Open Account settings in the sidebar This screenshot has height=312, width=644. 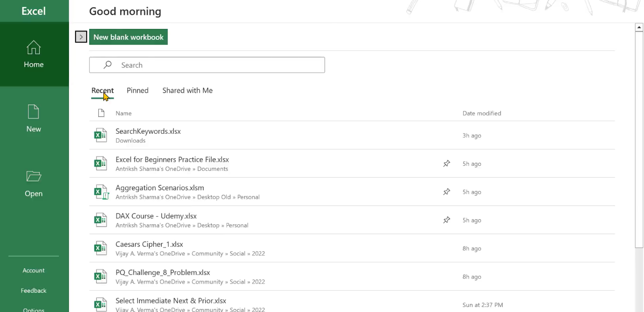point(34,270)
